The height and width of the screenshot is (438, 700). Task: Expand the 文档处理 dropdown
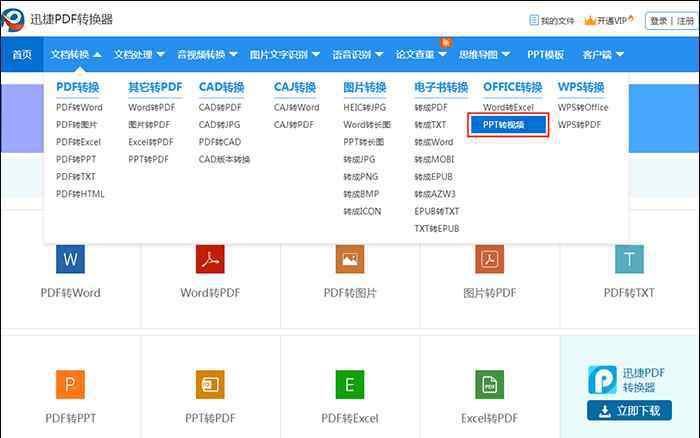click(x=139, y=54)
